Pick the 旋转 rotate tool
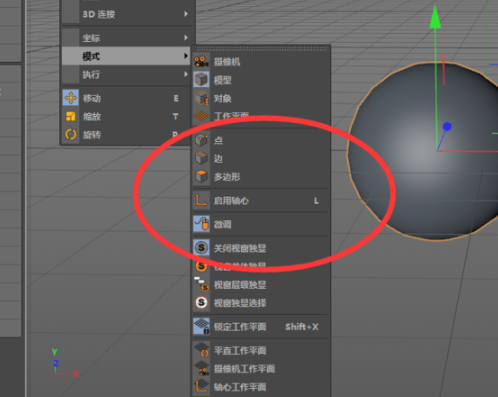This screenshot has width=498, height=397. 126,135
